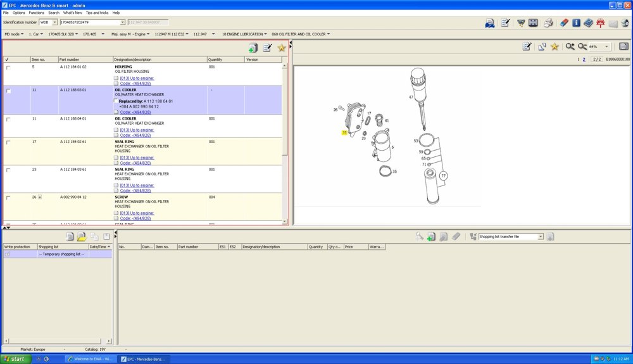Image resolution: width=633 pixels, height=364 pixels.
Task: Open the WDB identification prefix dropdown
Action: (x=54, y=22)
